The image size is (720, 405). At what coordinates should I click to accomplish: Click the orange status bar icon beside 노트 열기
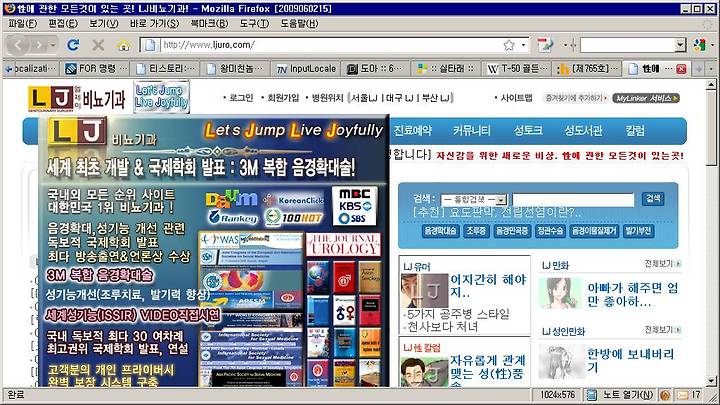(x=664, y=394)
